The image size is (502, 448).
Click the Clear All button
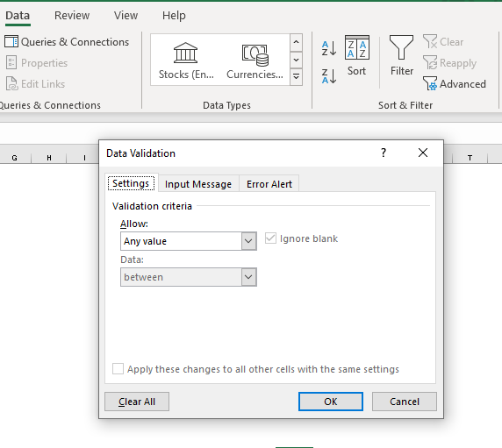point(137,402)
